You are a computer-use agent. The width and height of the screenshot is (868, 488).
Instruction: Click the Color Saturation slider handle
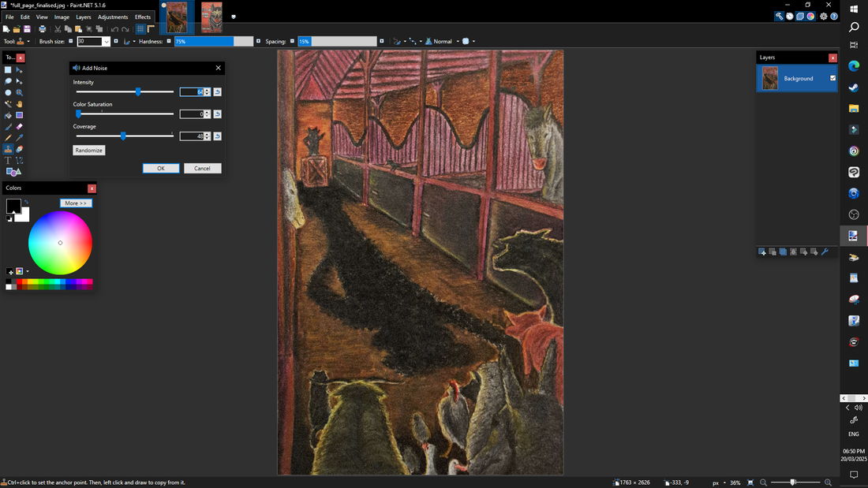(x=79, y=114)
